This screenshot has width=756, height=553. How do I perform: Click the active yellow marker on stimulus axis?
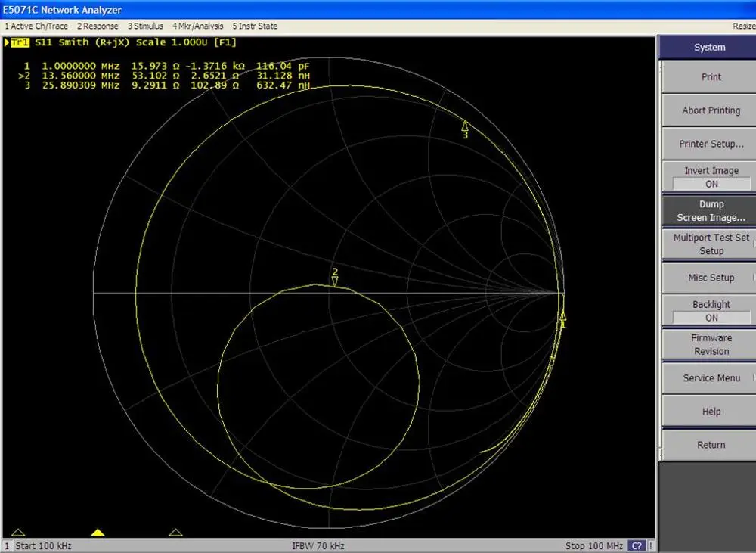pyautogui.click(x=98, y=533)
